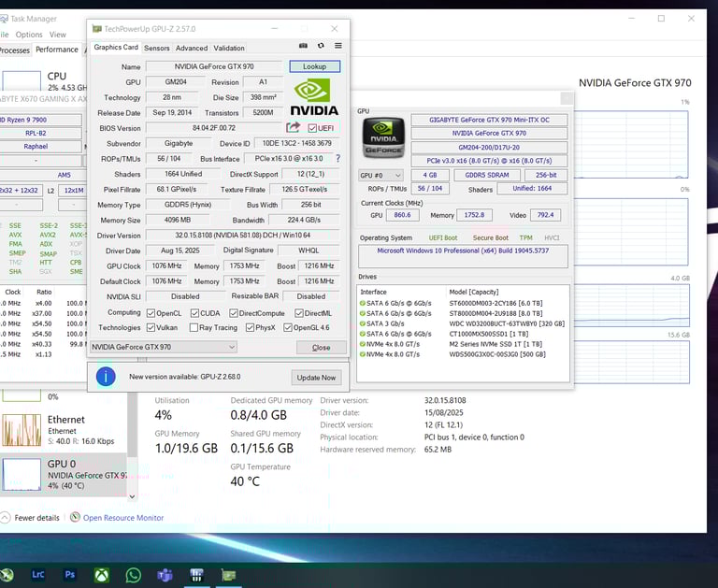Enable the Ray Tracing checkbox
Image resolution: width=718 pixels, height=588 pixels.
click(x=194, y=327)
